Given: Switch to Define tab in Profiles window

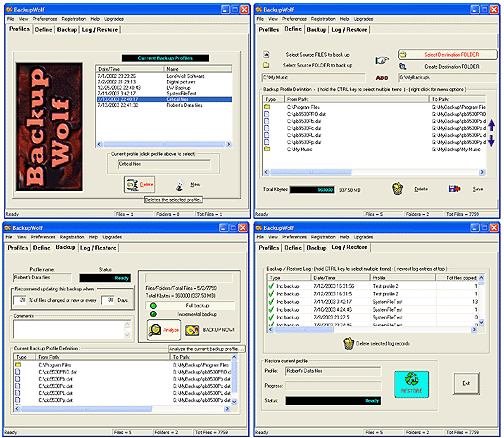Looking at the screenshot, I should (x=43, y=30).
